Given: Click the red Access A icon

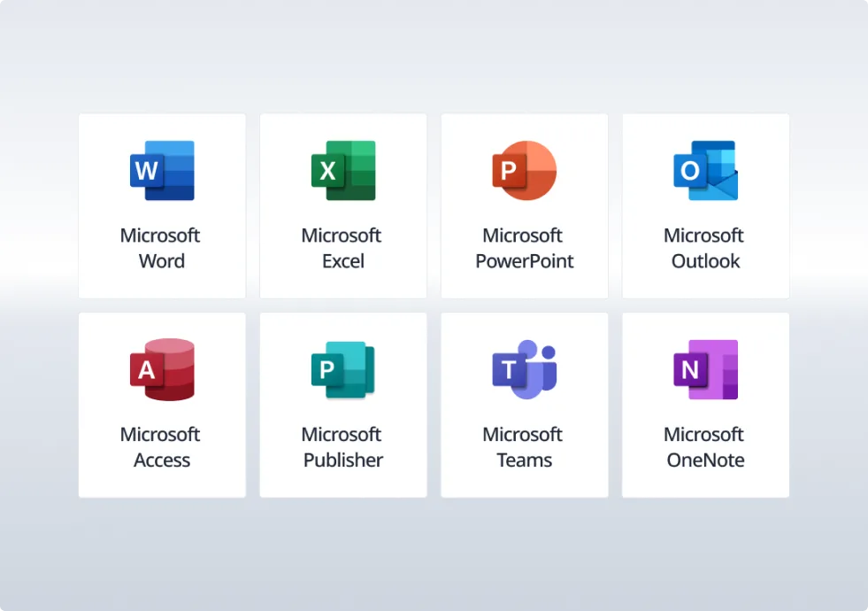Looking at the screenshot, I should pos(162,369).
